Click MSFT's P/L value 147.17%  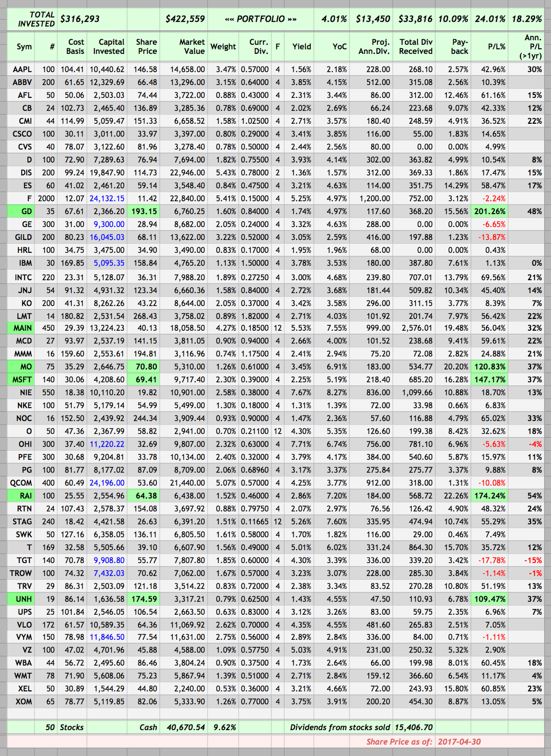490,379
